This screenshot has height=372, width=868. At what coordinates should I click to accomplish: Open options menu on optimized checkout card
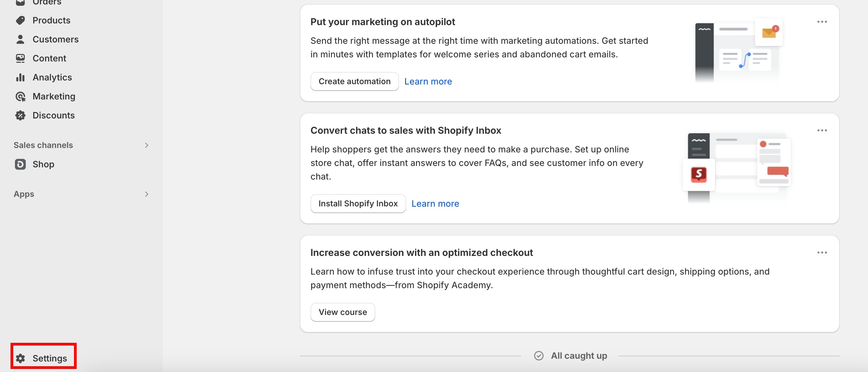tap(823, 253)
